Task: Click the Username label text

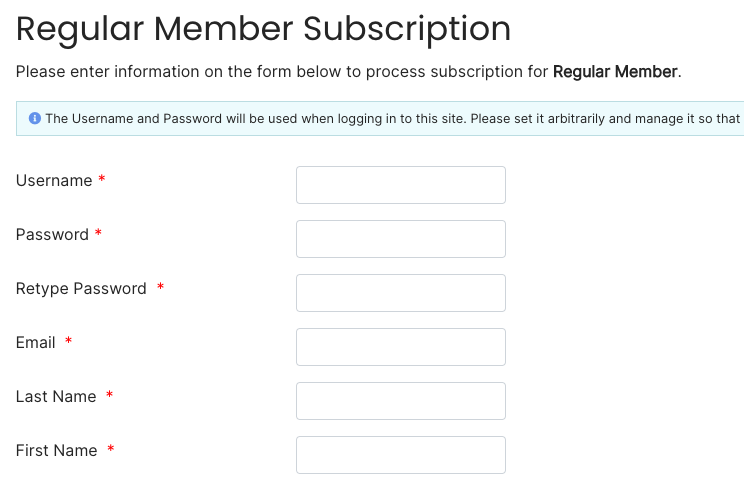Action: 54,180
